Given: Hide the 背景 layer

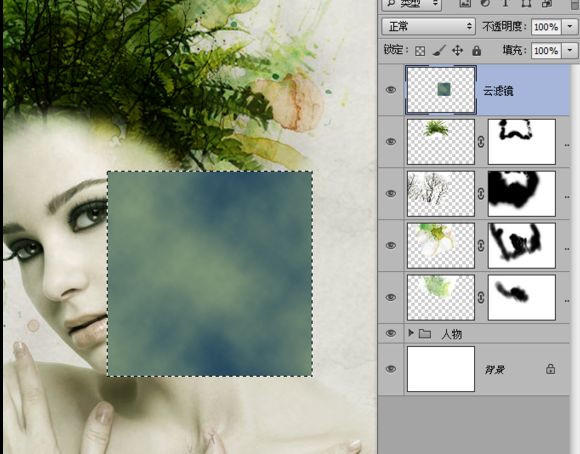Looking at the screenshot, I should 391,369.
